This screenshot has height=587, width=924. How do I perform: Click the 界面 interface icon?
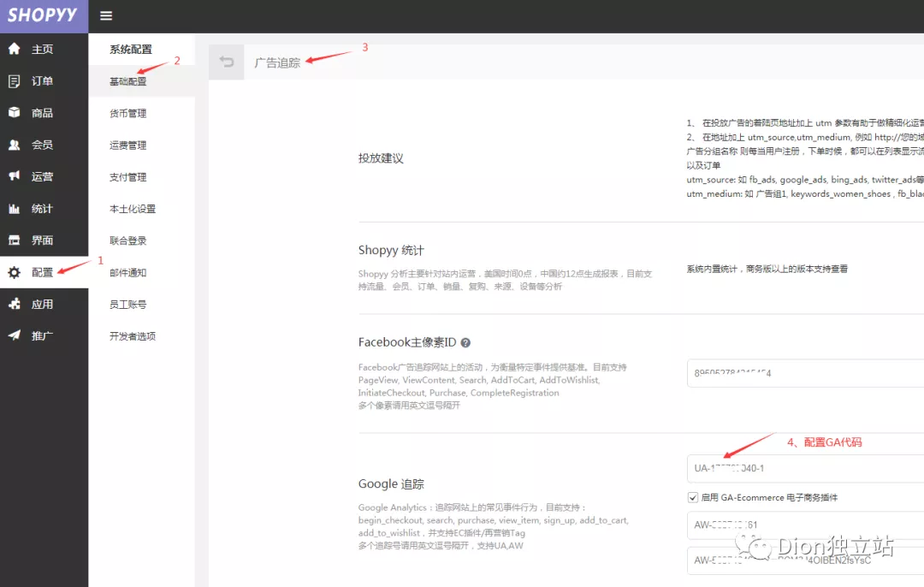(x=15, y=240)
